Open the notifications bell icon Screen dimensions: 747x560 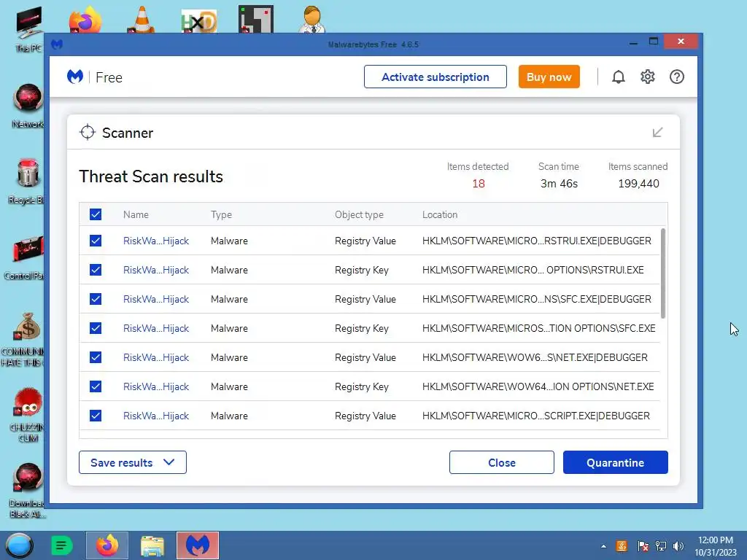[x=619, y=77]
